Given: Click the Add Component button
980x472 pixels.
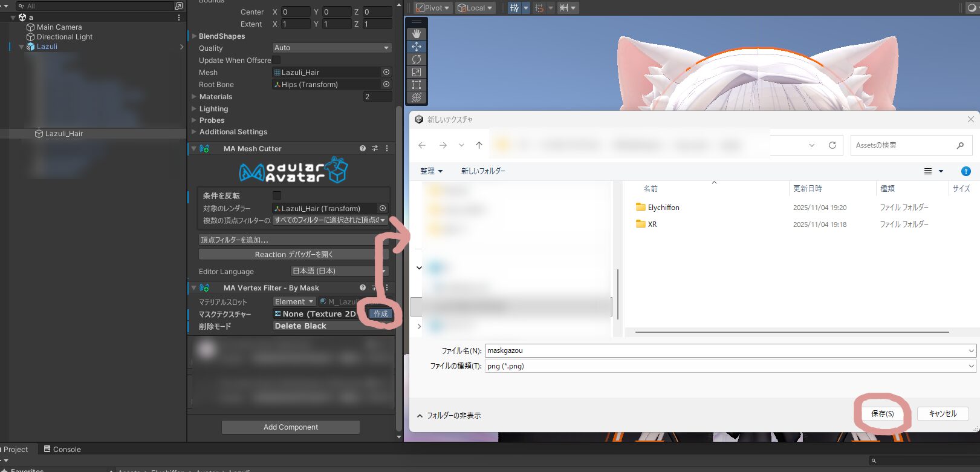Looking at the screenshot, I should coord(291,427).
